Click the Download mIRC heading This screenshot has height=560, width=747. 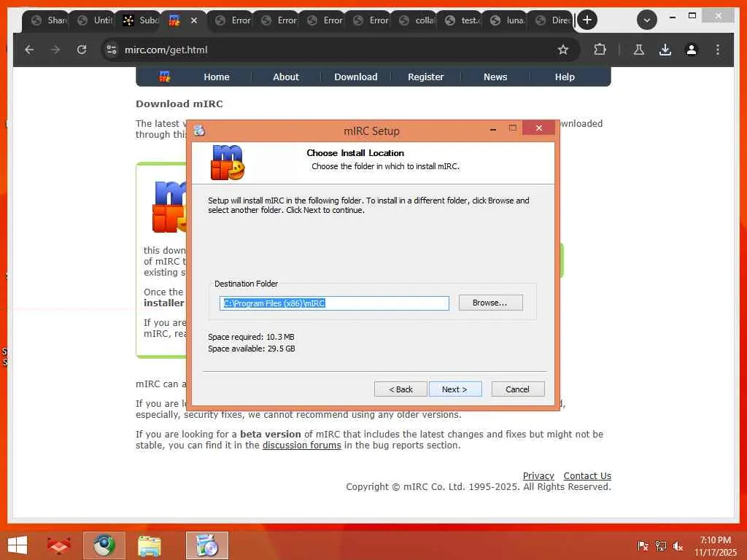(179, 104)
